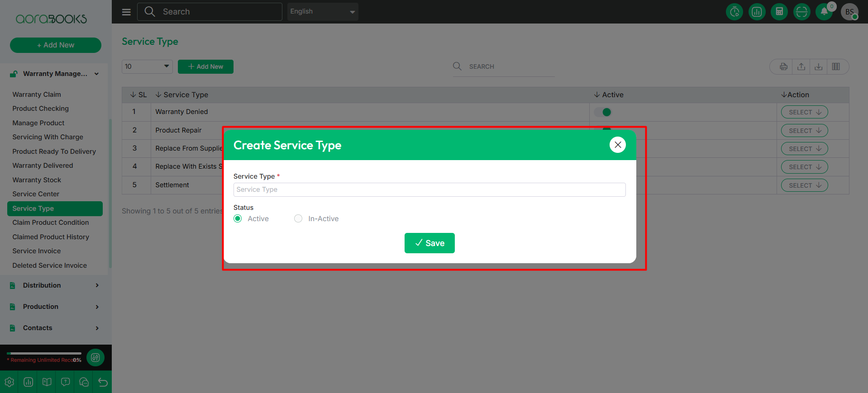868x393 pixels.
Task: Click the help question bubble icon
Action: (65, 382)
